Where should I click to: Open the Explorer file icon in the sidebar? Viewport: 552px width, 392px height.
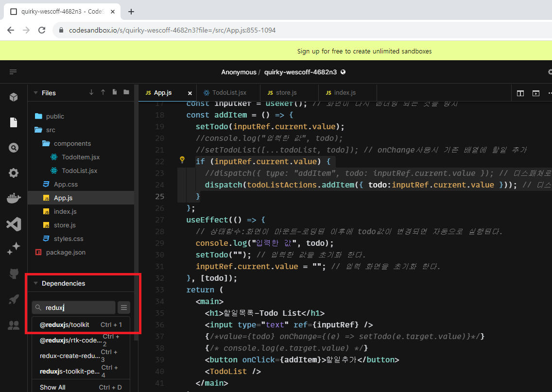14,122
